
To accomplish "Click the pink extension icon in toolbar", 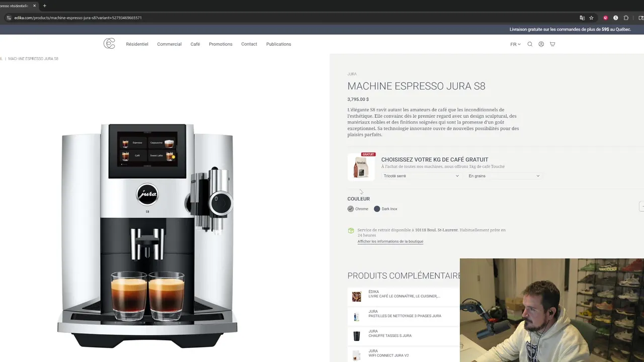I will (606, 18).
